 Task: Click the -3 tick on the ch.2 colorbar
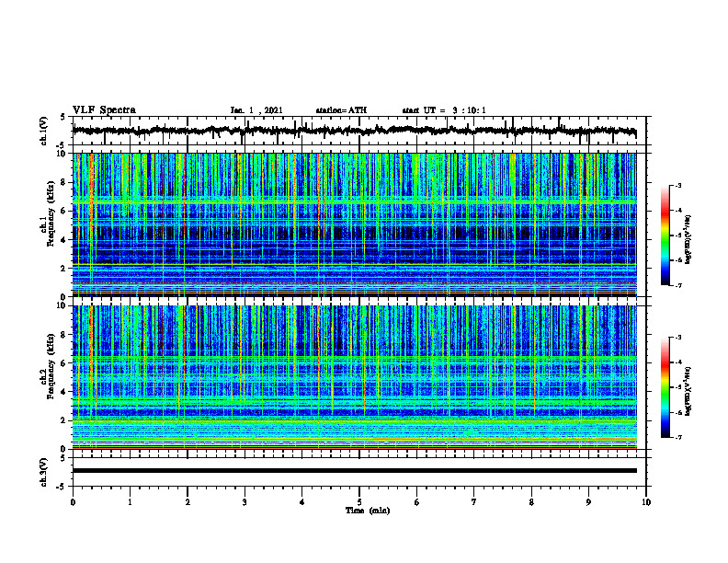pyautogui.click(x=678, y=338)
